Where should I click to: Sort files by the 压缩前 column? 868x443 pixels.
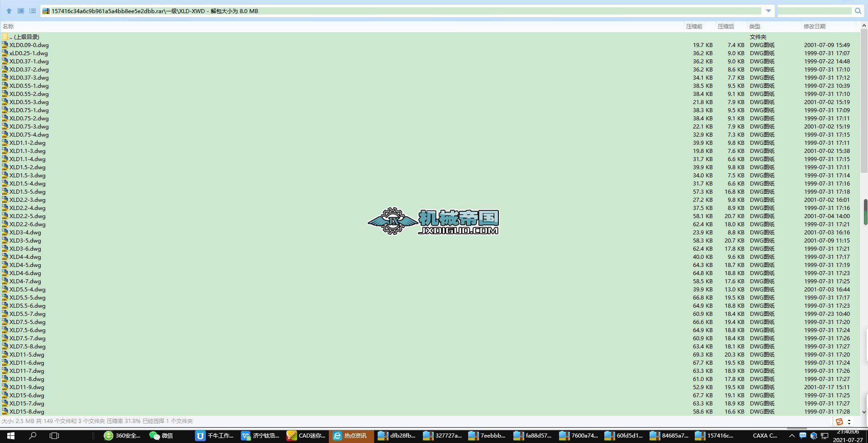694,26
